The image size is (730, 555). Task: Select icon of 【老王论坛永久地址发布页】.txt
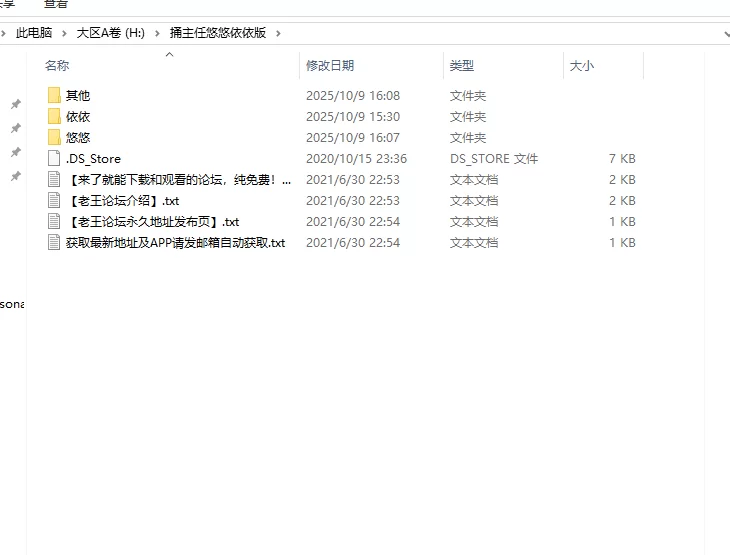(x=54, y=221)
